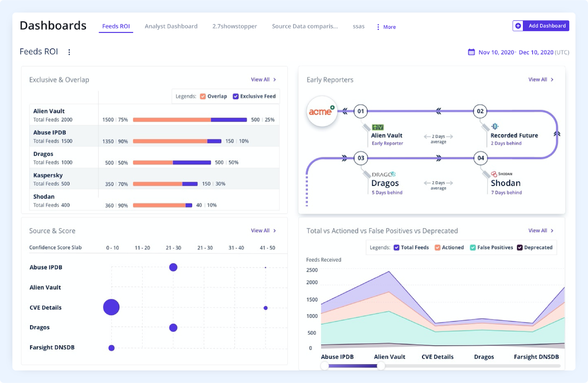Click the acme logo in Early Reporters

322,111
